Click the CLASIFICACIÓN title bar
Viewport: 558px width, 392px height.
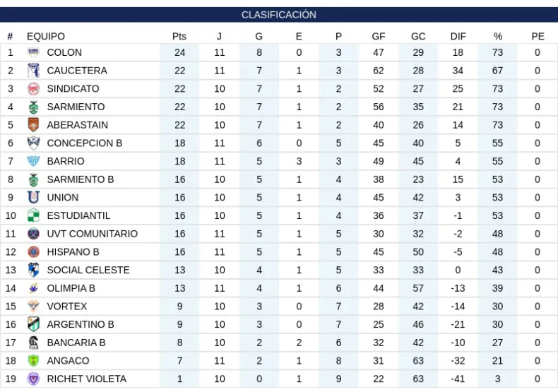point(279,15)
